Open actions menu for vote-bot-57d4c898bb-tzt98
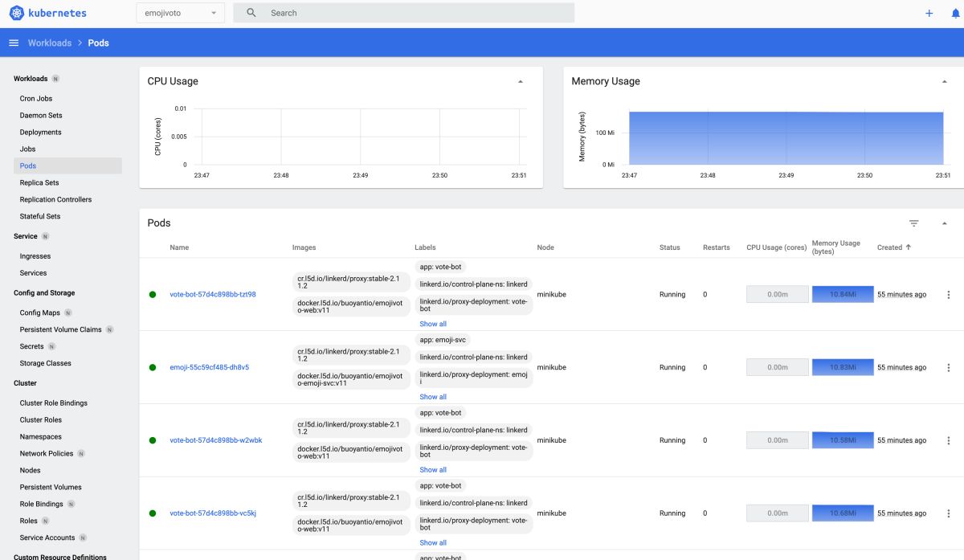This screenshot has width=964, height=560. [x=949, y=295]
